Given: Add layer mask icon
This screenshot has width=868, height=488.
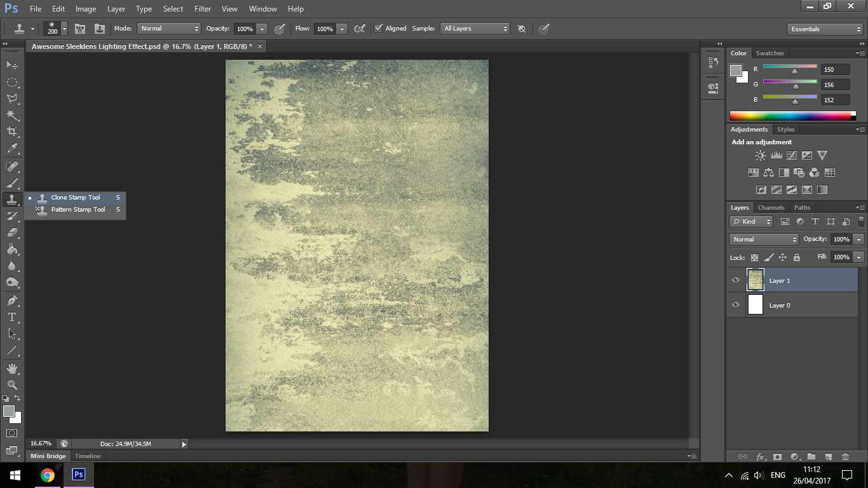Looking at the screenshot, I should pos(777,457).
